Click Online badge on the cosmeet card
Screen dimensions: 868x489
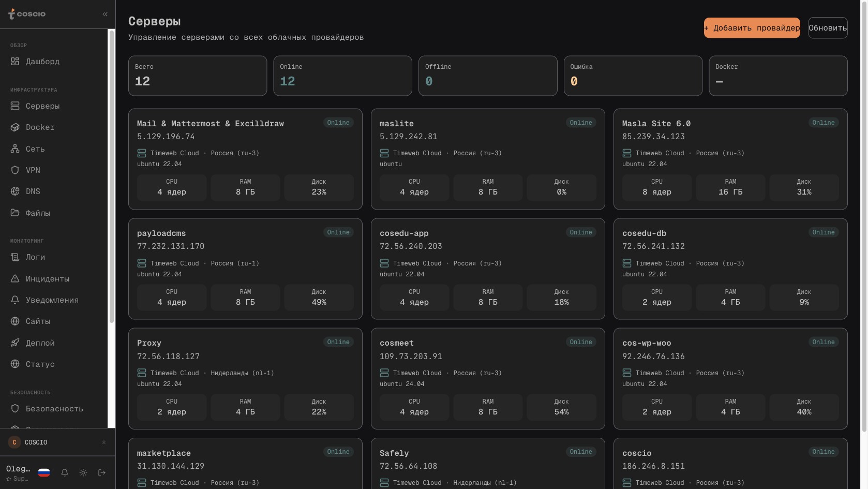tap(581, 342)
